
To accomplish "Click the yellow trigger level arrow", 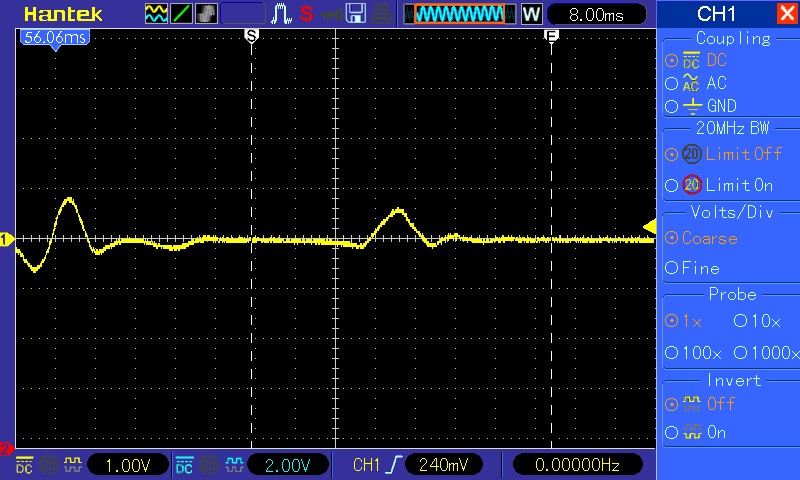I will 649,226.
